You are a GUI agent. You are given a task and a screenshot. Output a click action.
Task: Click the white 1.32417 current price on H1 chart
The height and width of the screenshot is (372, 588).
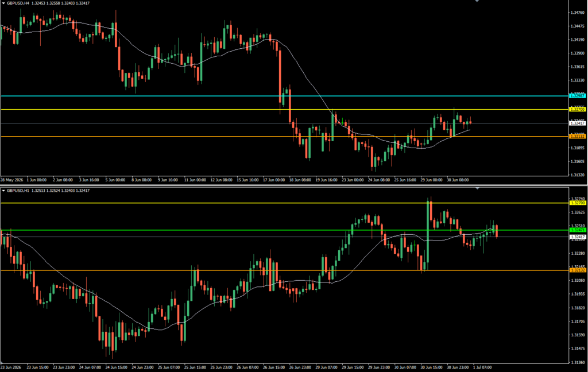point(577,237)
